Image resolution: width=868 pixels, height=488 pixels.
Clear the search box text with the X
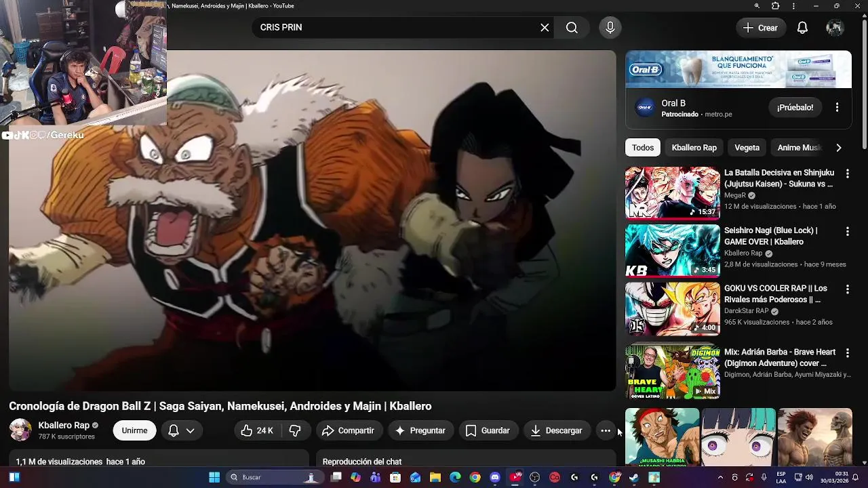pyautogui.click(x=545, y=28)
